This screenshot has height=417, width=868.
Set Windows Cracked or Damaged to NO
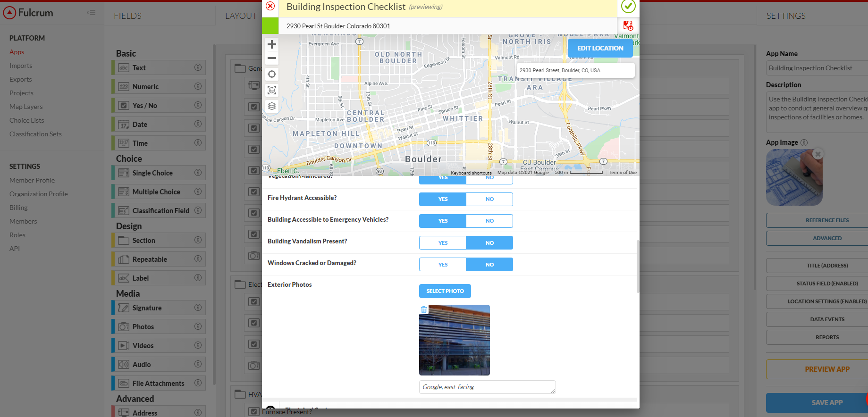[x=489, y=265]
